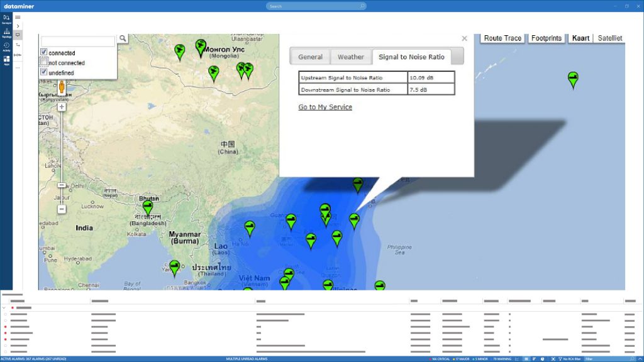The width and height of the screenshot is (644, 362).
Task: Select the green marker near Yangon, Myanmar
Action: (x=175, y=268)
